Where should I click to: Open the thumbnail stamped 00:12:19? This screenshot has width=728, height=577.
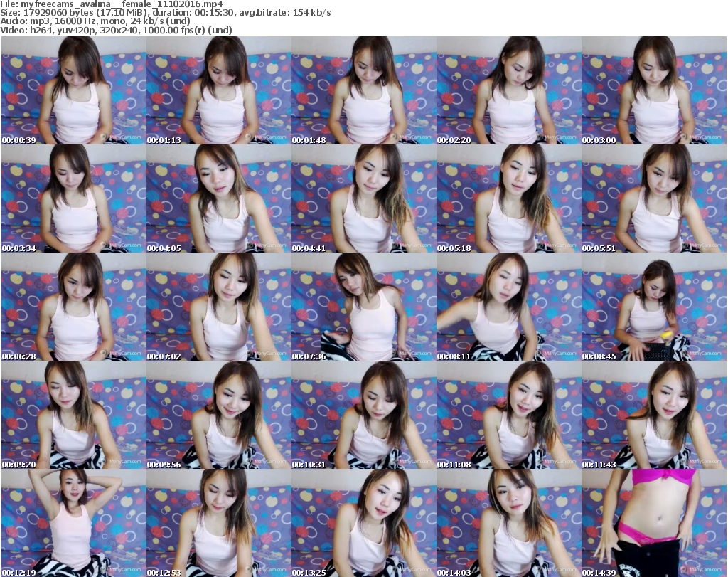(74, 523)
